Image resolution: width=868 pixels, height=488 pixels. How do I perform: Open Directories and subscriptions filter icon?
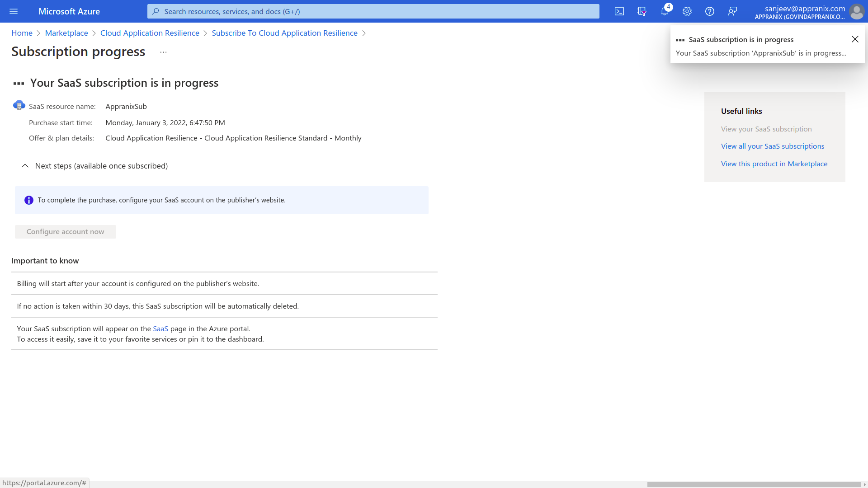[642, 11]
